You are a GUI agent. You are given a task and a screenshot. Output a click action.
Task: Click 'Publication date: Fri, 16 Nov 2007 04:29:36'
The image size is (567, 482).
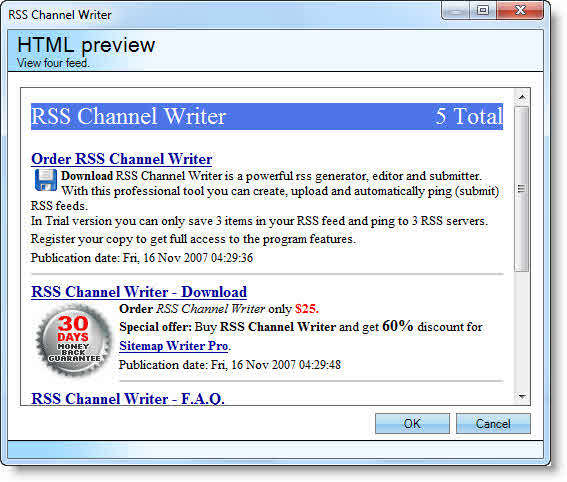tap(142, 258)
